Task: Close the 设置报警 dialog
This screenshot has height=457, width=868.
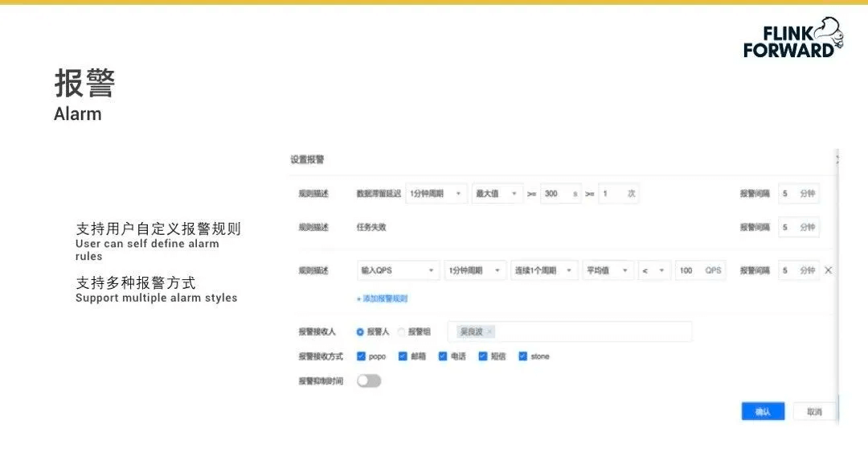Action: tap(837, 160)
